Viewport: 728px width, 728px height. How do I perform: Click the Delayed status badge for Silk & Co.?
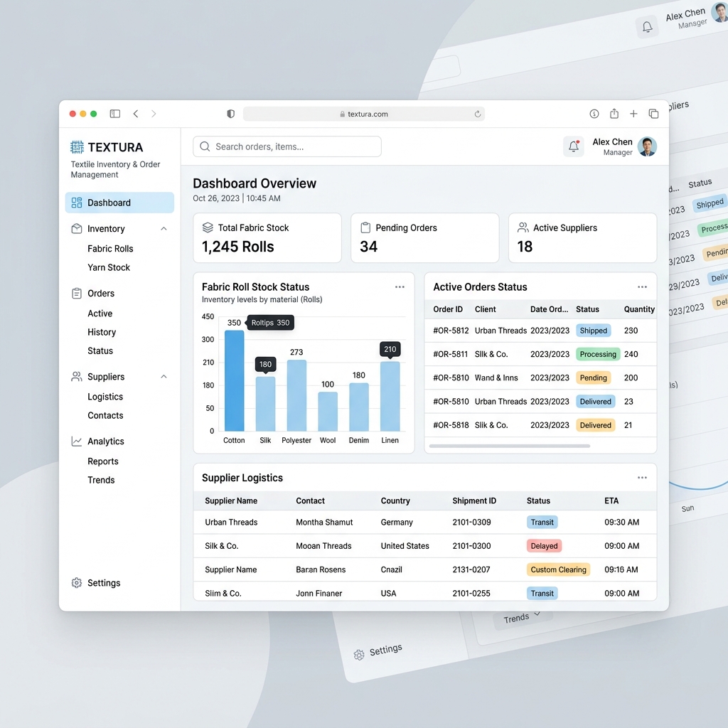(544, 546)
